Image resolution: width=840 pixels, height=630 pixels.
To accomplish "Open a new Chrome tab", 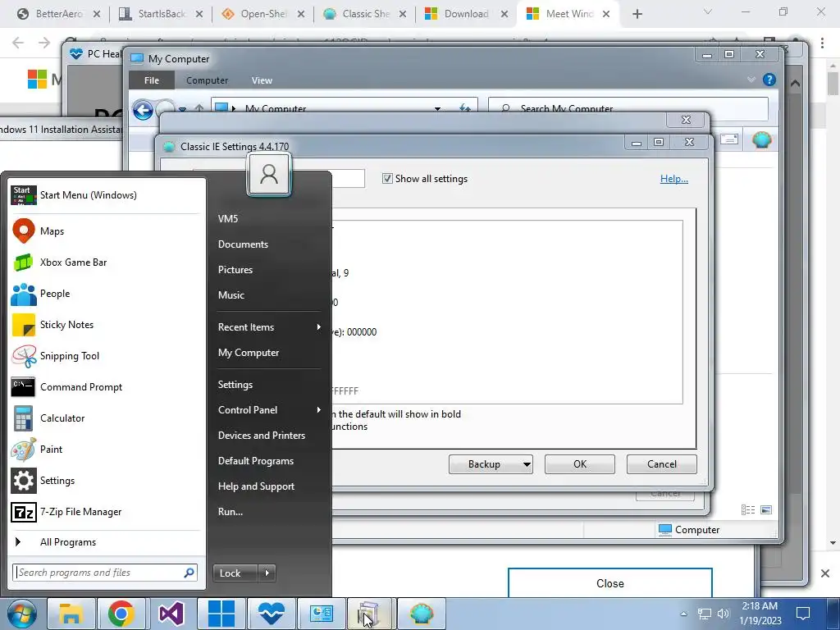I will click(637, 14).
